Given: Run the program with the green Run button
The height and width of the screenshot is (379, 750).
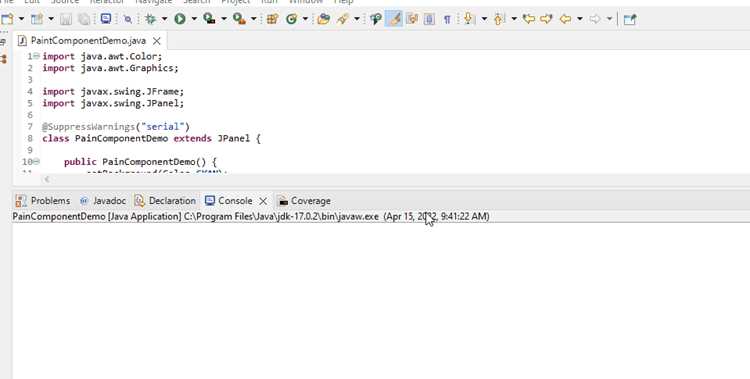Looking at the screenshot, I should point(180,19).
